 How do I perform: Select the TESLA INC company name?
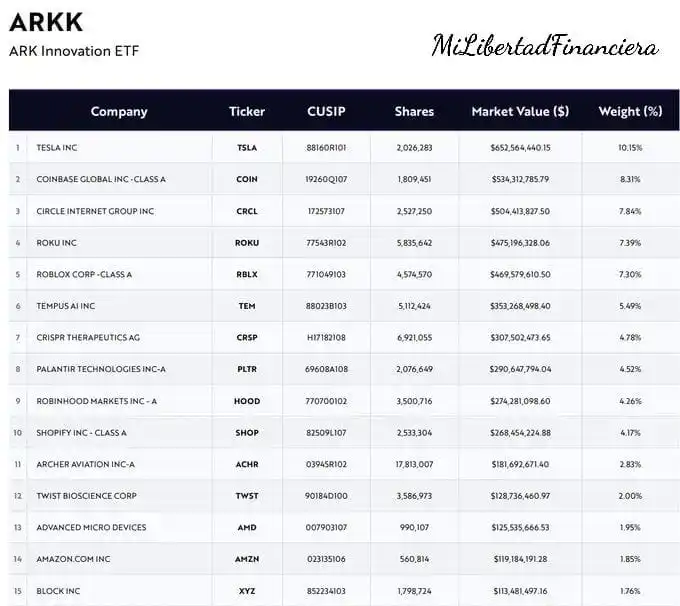tap(57, 147)
